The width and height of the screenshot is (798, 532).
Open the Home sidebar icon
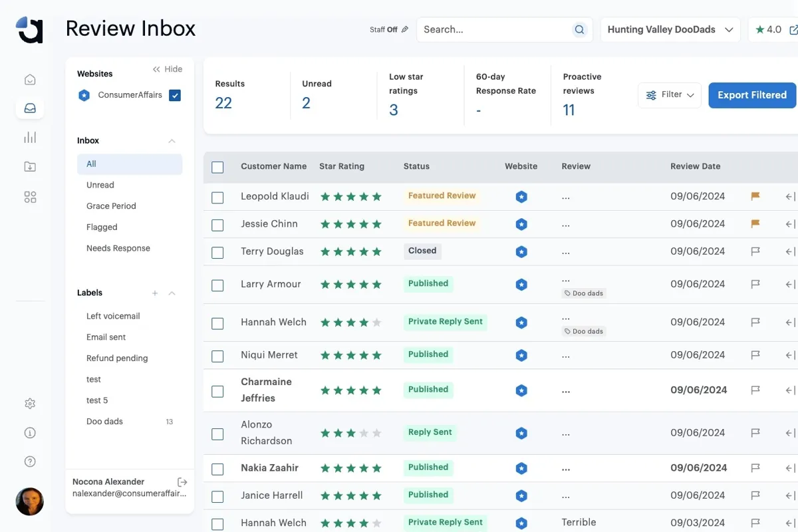pyautogui.click(x=30, y=80)
